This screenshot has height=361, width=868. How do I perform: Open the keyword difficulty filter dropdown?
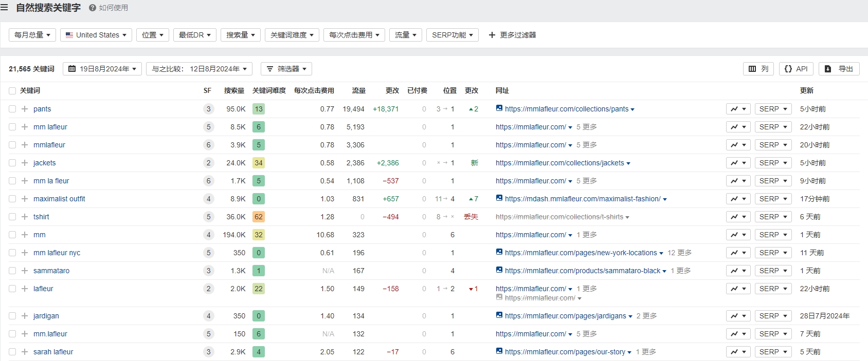[x=292, y=35]
